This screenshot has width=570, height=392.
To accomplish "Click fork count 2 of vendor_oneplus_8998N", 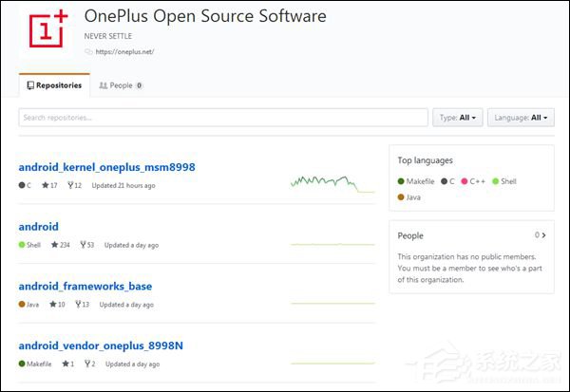I will click(x=90, y=364).
